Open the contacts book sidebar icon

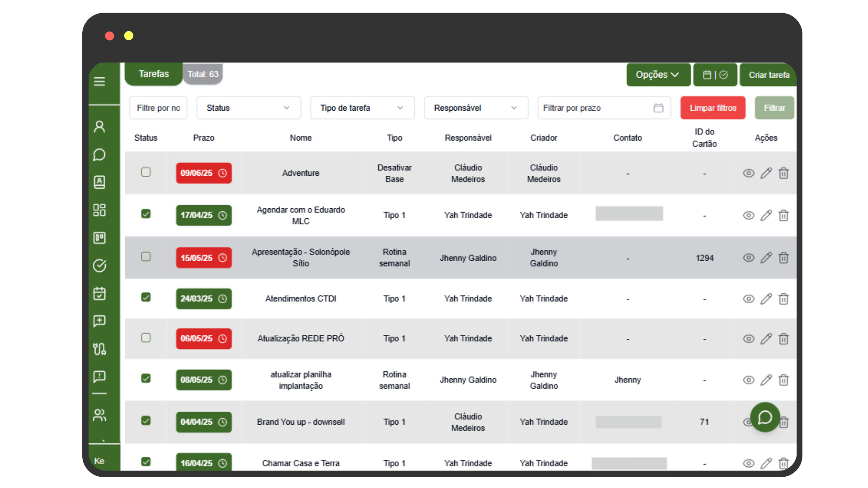[99, 182]
